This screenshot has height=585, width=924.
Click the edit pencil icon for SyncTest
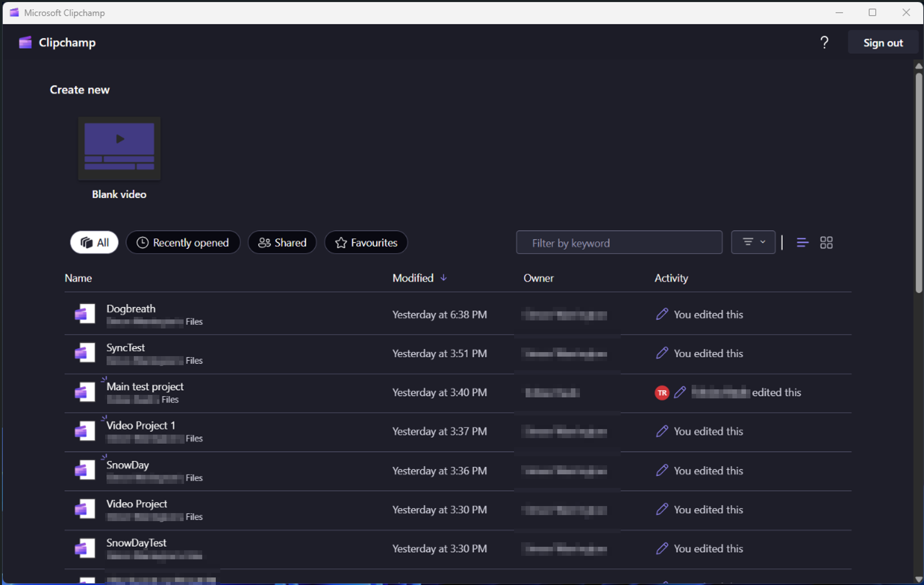[x=662, y=353]
